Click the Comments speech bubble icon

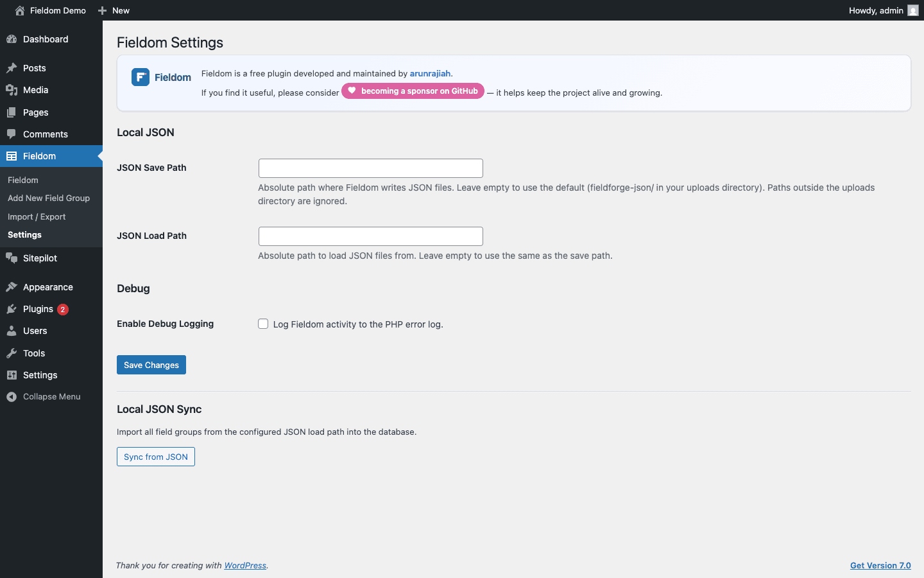click(12, 134)
